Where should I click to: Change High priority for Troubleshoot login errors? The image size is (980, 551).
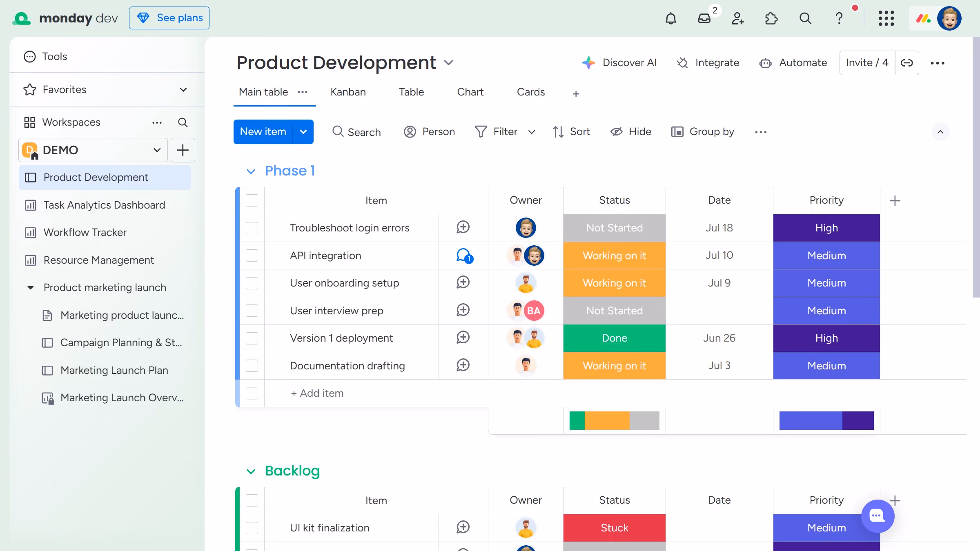click(826, 228)
